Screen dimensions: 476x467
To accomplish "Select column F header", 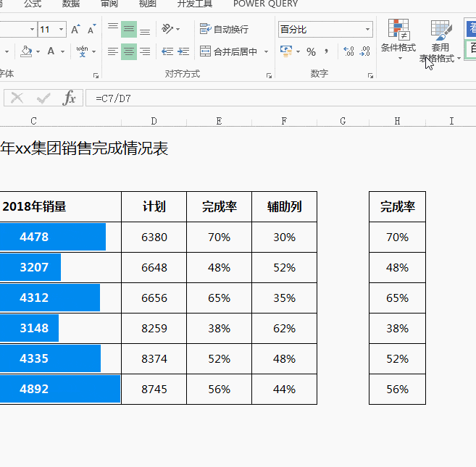I will click(x=284, y=121).
